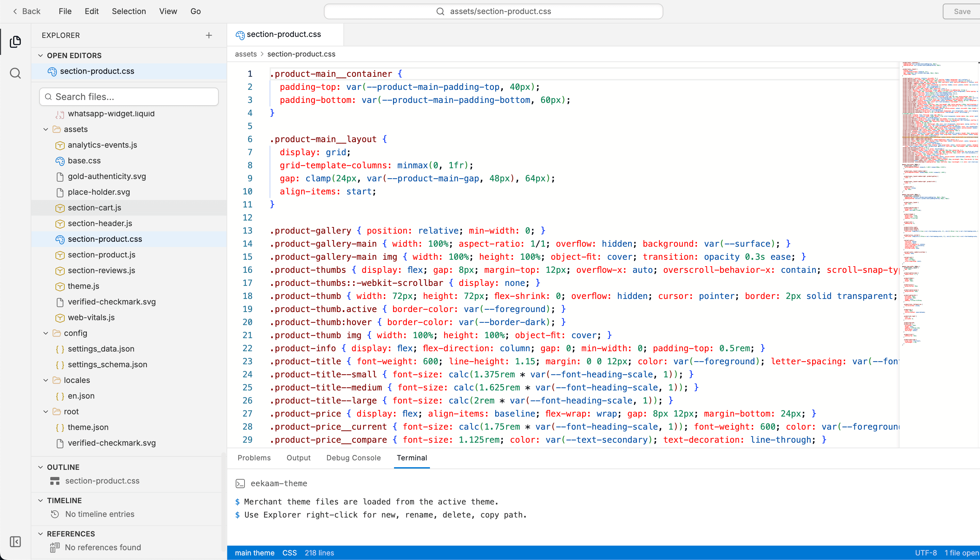Click the Save button

(961, 11)
